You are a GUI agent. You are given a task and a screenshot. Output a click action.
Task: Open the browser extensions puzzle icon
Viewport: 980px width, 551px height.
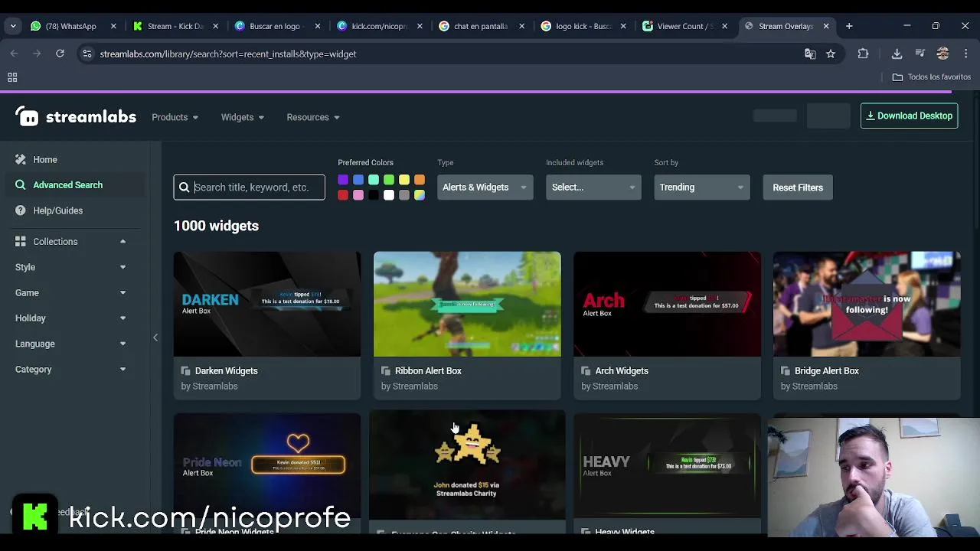click(x=863, y=54)
